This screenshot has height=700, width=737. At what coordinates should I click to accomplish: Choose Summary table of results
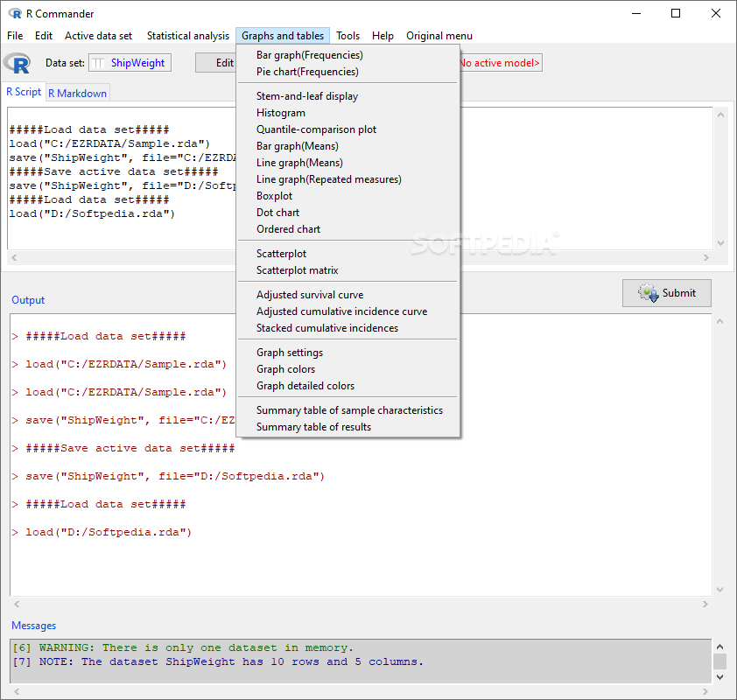pos(347,427)
